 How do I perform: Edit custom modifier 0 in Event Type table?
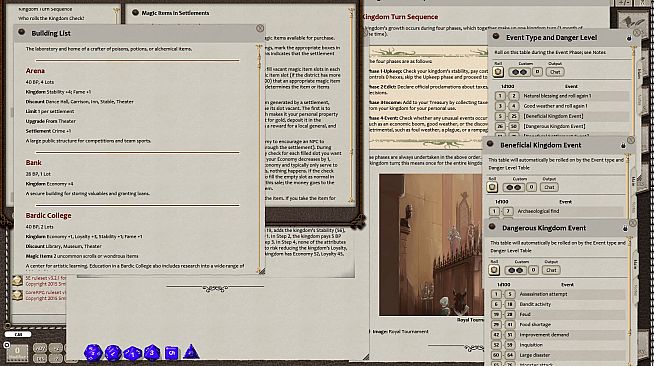pyautogui.click(x=537, y=72)
